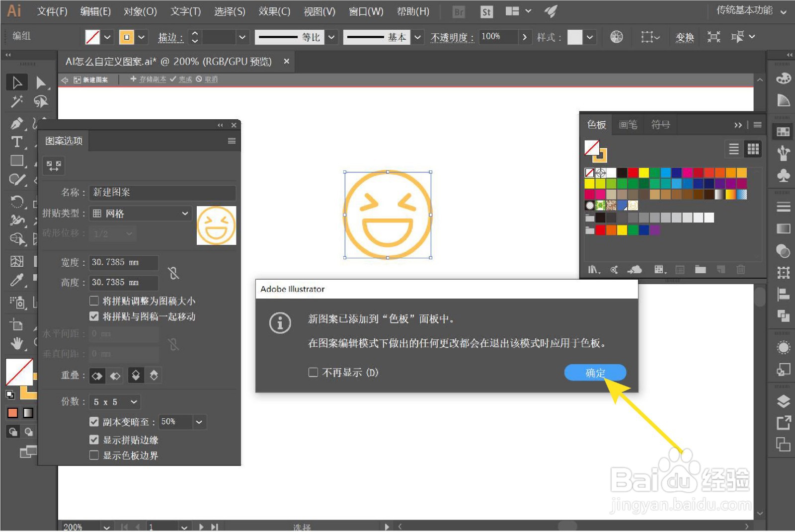Select the red swatch in the Swatches panel

632,172
